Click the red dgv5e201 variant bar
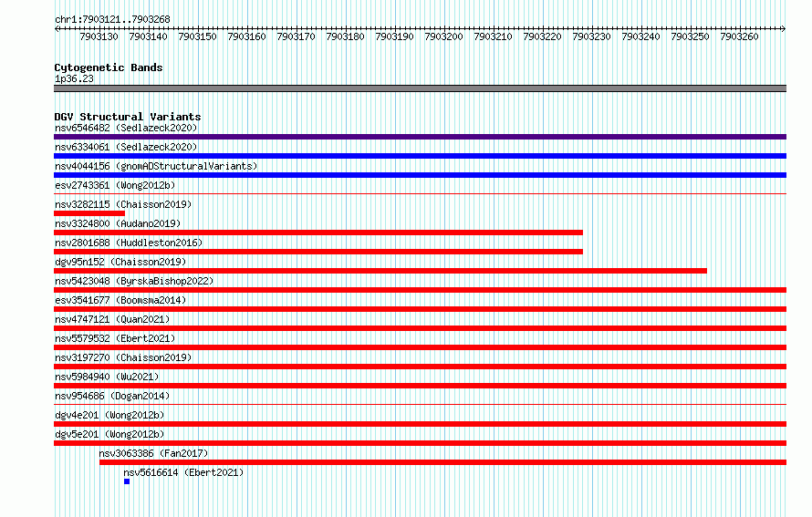 [x=420, y=443]
